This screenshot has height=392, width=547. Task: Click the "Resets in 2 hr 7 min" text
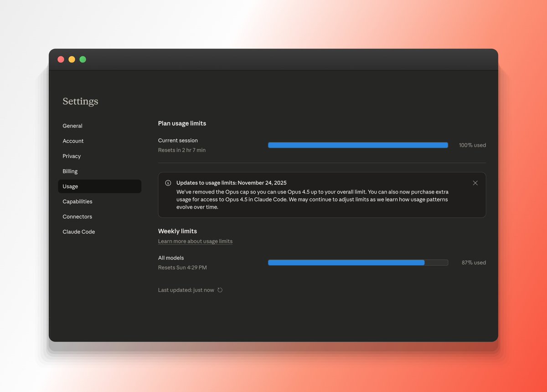tap(182, 150)
